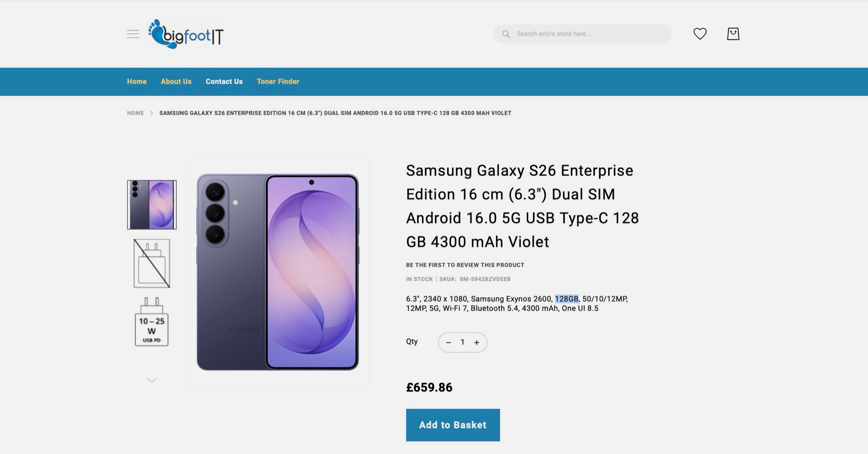868x454 pixels.
Task: Increase quantity with the plus button
Action: 477,342
